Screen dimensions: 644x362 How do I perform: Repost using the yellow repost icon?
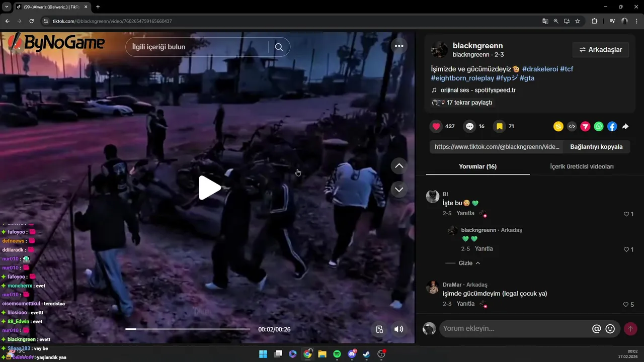coord(558,127)
